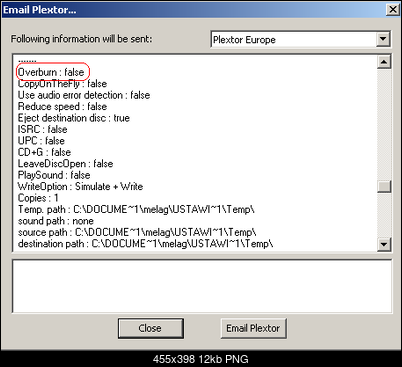Click the scrollbar thumb in info list

pyautogui.click(x=384, y=186)
